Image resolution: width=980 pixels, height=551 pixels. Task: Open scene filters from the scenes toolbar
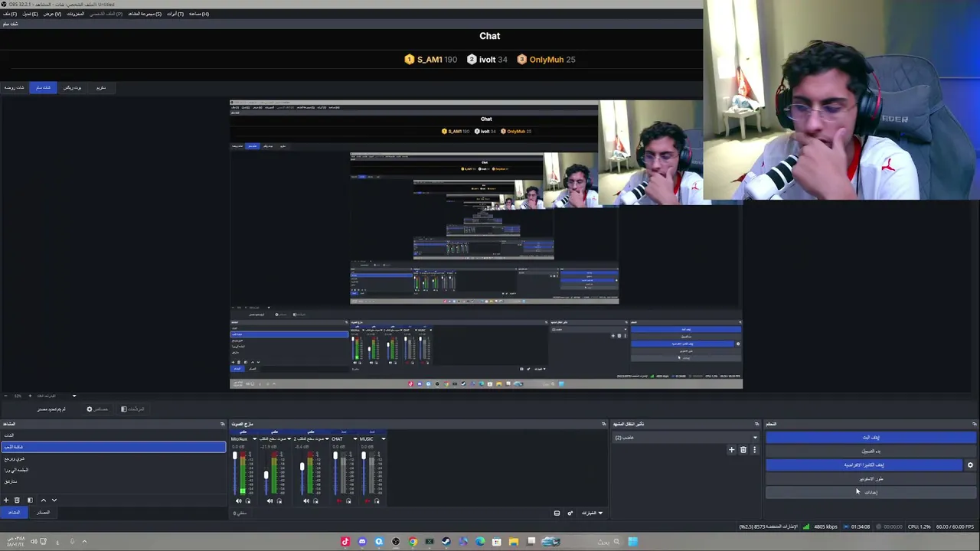(x=30, y=500)
